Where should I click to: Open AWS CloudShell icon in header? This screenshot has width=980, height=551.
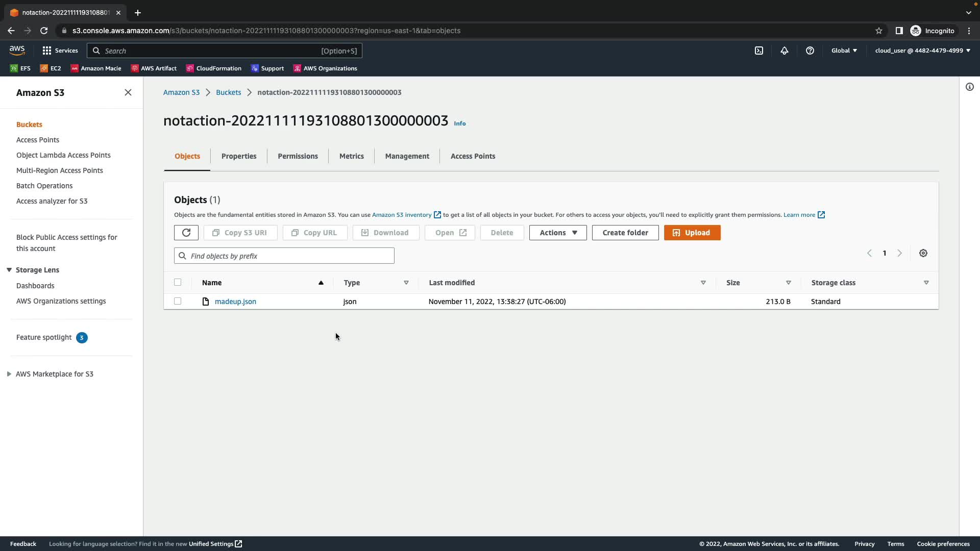point(759,51)
